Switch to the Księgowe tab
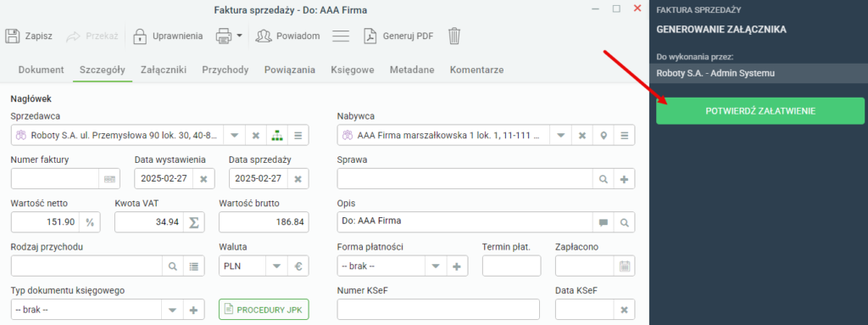The image size is (868, 325). (353, 70)
